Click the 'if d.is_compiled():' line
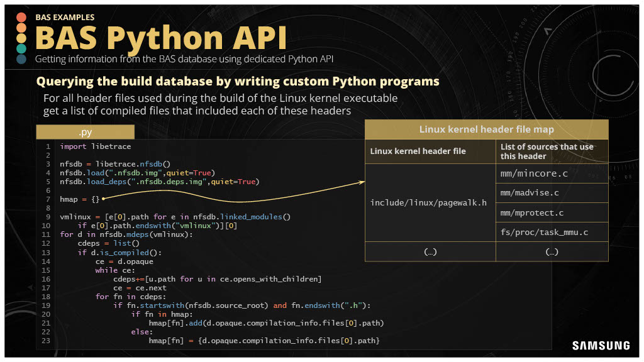 point(119,253)
